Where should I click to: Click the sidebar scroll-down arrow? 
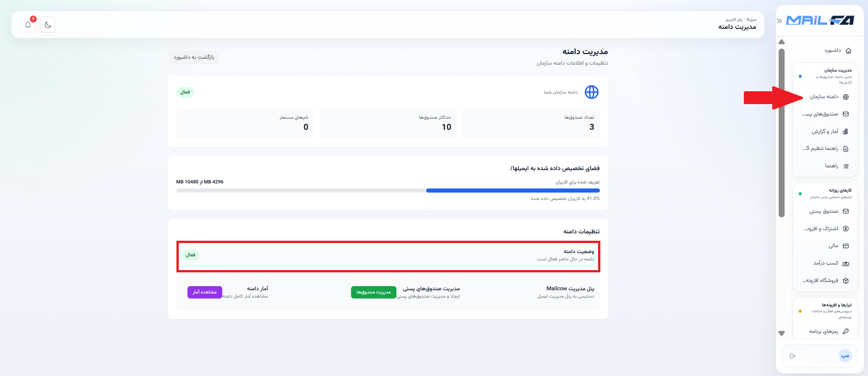click(782, 333)
